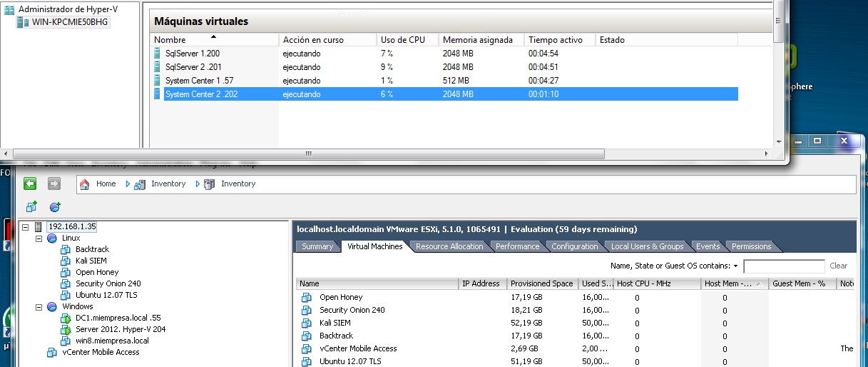Viewport: 868px width, 367px height.
Task: Select the WIN-KPCMIE50BHG server in Hyper-V tree
Action: [x=71, y=21]
